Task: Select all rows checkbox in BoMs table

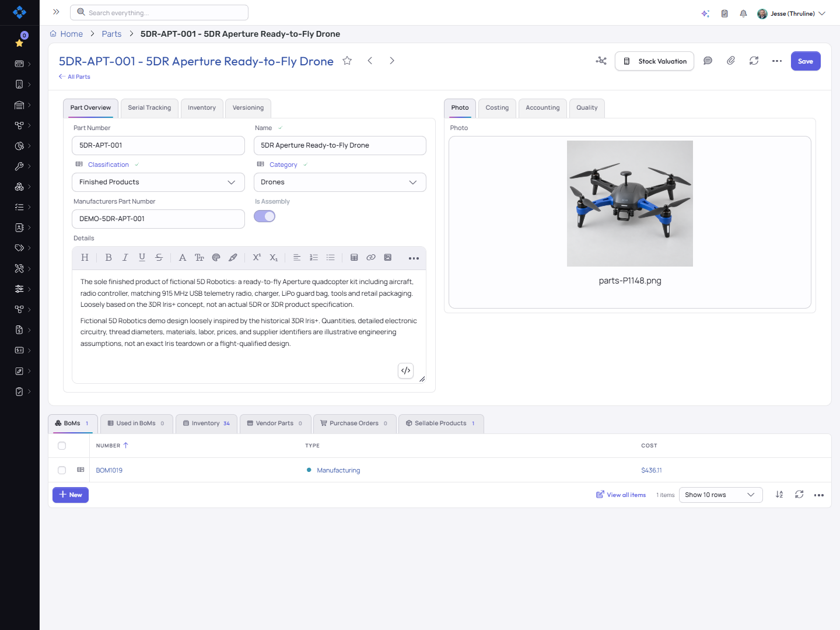Action: tap(62, 446)
